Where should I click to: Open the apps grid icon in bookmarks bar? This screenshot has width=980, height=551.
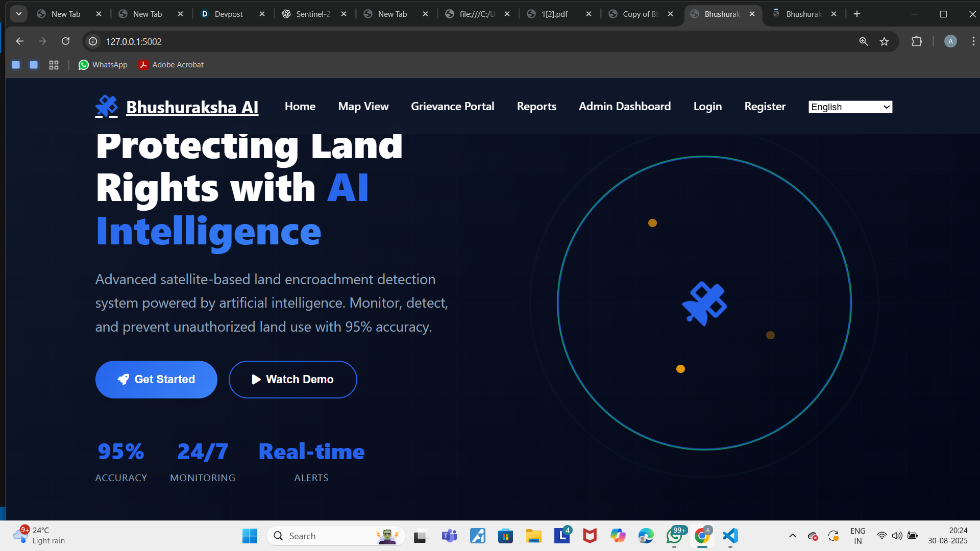click(54, 65)
